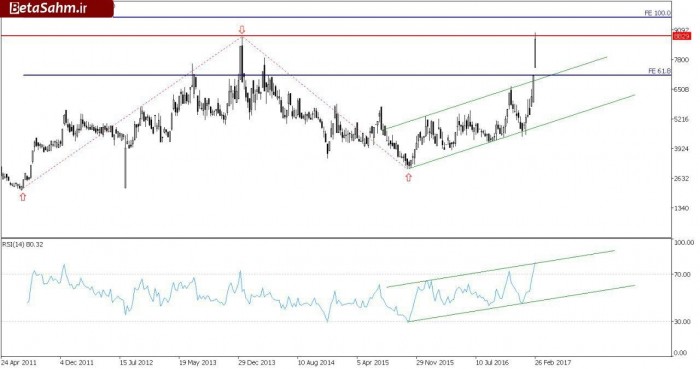Click the 0.00 RSI scale value
This screenshot has width=700, height=369.
681,353
